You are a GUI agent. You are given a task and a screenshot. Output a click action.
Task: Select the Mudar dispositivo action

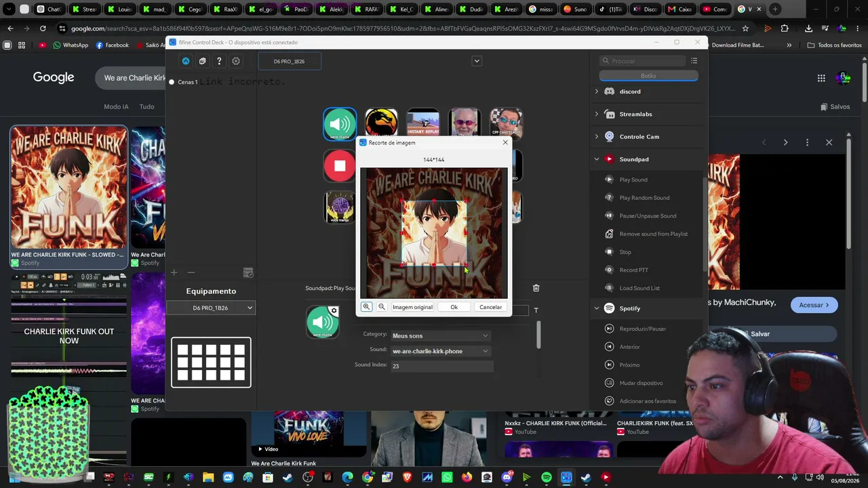click(x=641, y=383)
